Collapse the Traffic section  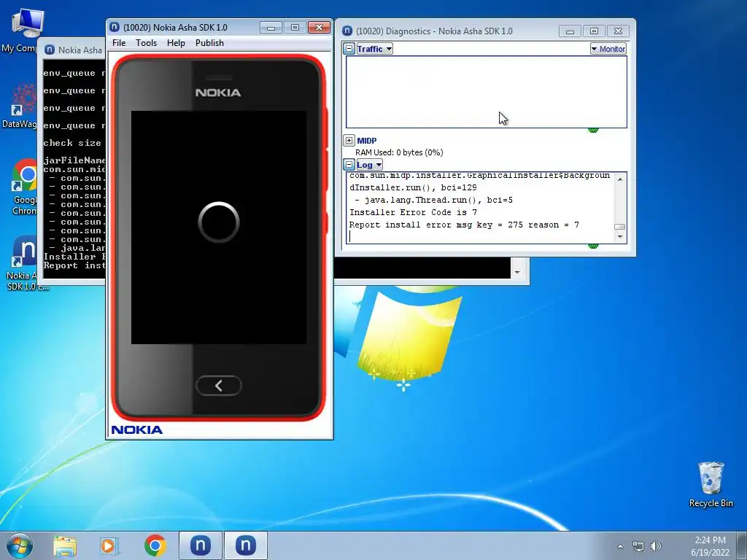(349, 49)
